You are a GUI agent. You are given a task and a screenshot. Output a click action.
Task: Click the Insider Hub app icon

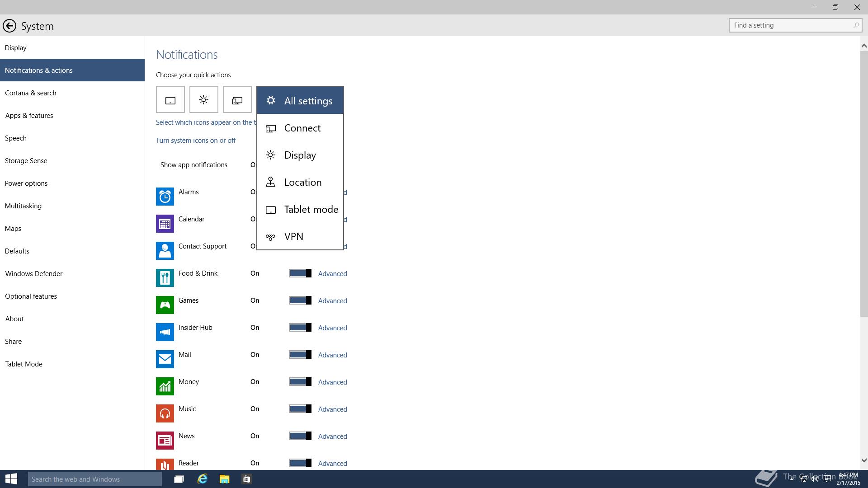point(165,332)
